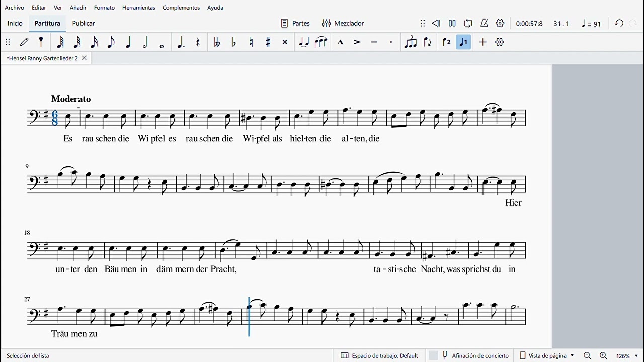The width and height of the screenshot is (644, 362).
Task: Open the tuplet tool
Action: 411,42
